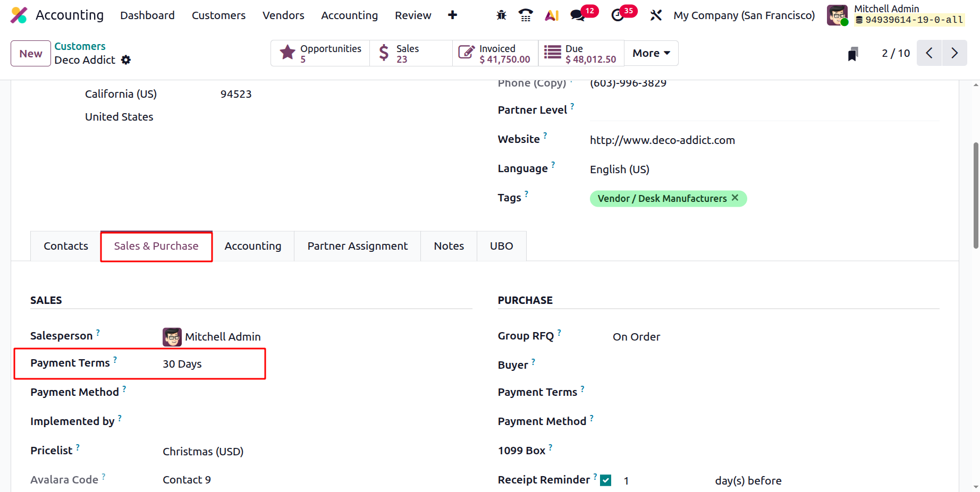Open the Customers breadcrumb link
Screen dimensions: 980x492
click(x=80, y=46)
